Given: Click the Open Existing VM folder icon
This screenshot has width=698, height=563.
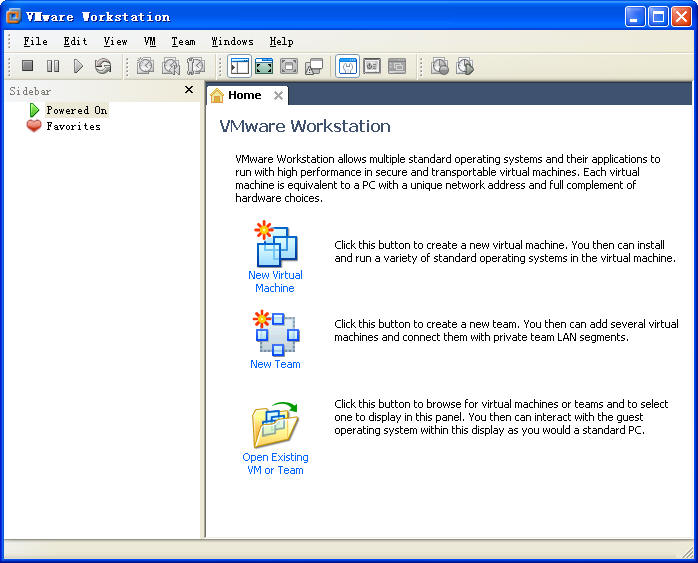Looking at the screenshot, I should (275, 425).
